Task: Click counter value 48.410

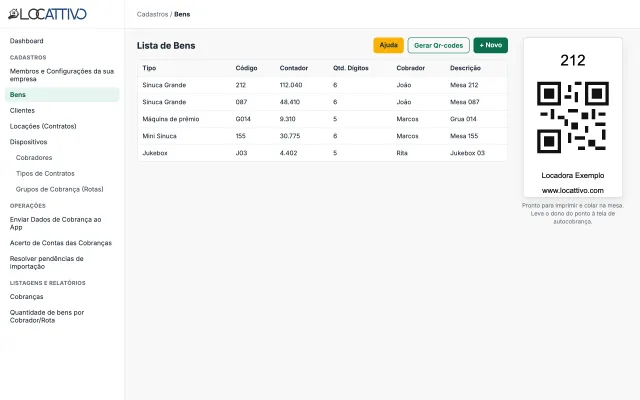Action: click(x=289, y=102)
